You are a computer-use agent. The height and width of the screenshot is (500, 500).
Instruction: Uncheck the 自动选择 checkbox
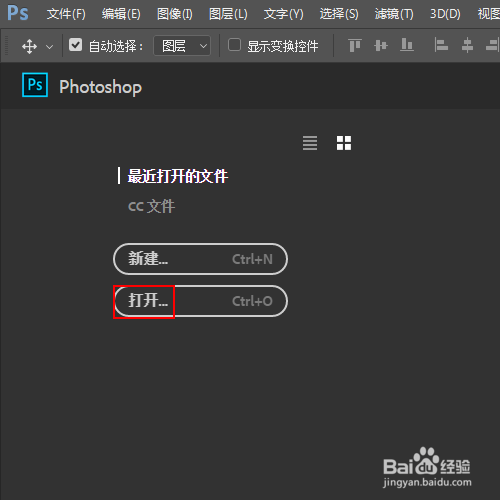pyautogui.click(x=75, y=45)
